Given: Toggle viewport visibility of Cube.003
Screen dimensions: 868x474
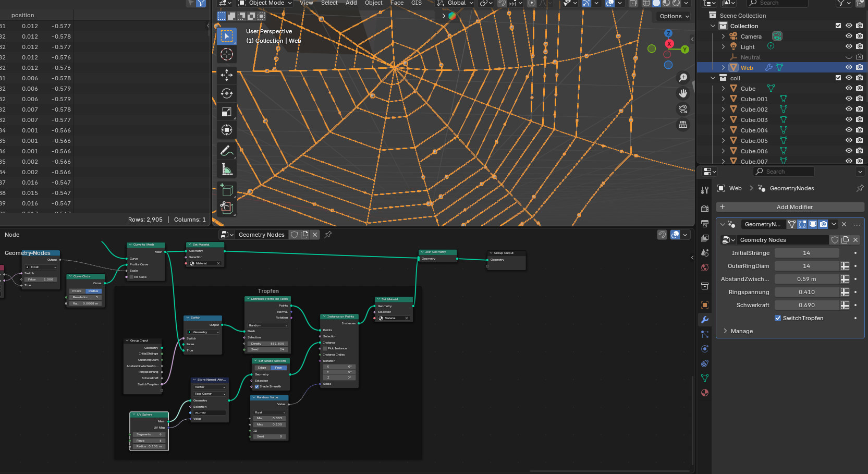Looking at the screenshot, I should point(849,120).
